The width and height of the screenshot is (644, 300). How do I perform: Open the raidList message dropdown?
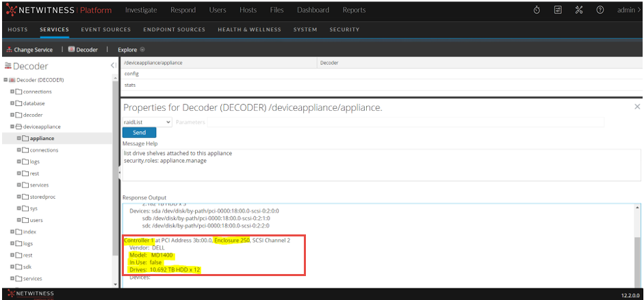click(147, 122)
